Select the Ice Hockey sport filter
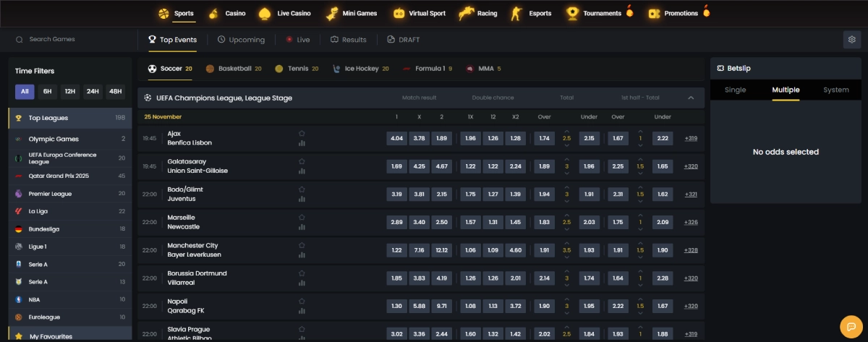 (x=361, y=69)
